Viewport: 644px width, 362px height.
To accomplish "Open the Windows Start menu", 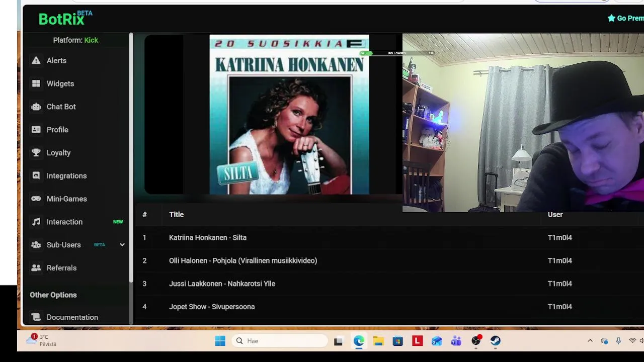I will click(x=220, y=341).
